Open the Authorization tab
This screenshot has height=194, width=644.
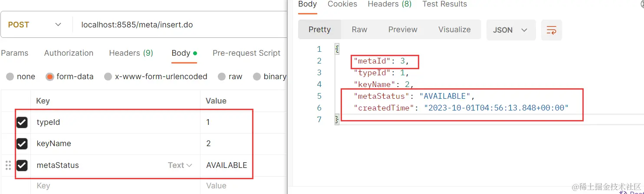tap(69, 53)
